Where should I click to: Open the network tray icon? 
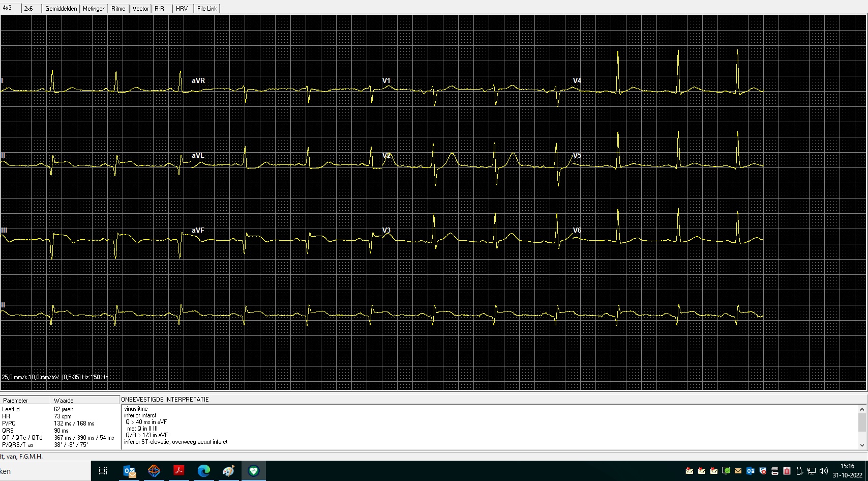[x=811, y=471]
